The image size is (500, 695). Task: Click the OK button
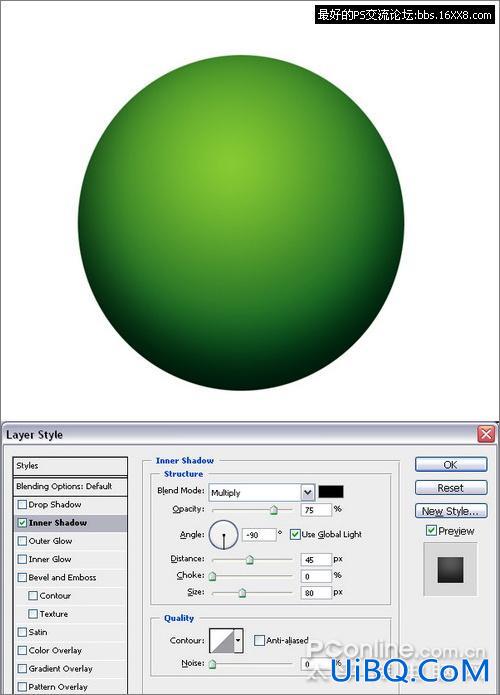(451, 465)
